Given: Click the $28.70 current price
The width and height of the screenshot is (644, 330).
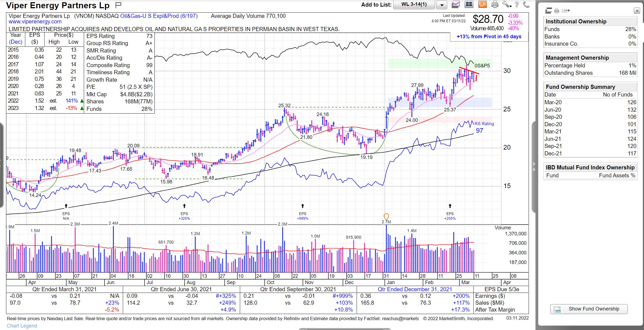Looking at the screenshot, I should pyautogui.click(x=488, y=19).
